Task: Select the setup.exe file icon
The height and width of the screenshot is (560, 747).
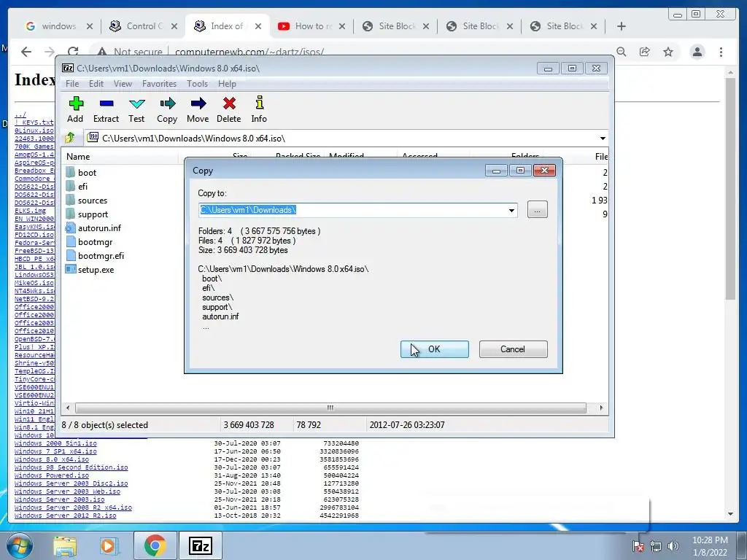Action: pyautogui.click(x=71, y=269)
